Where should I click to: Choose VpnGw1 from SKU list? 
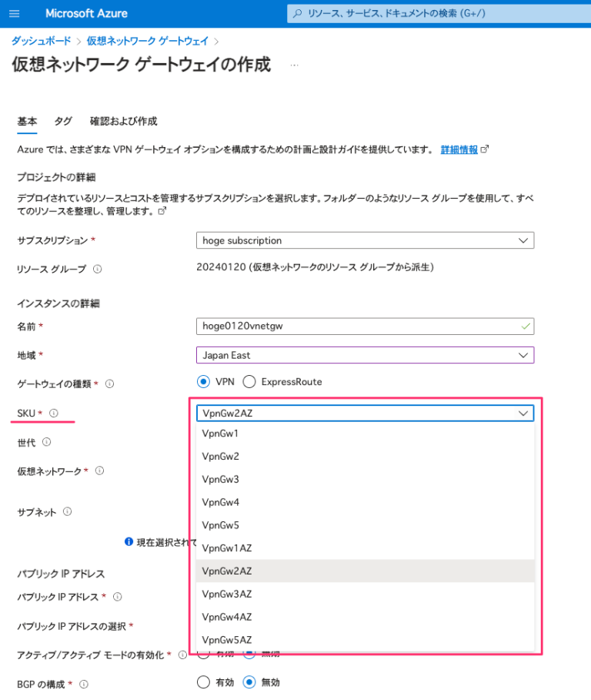[x=365, y=434]
